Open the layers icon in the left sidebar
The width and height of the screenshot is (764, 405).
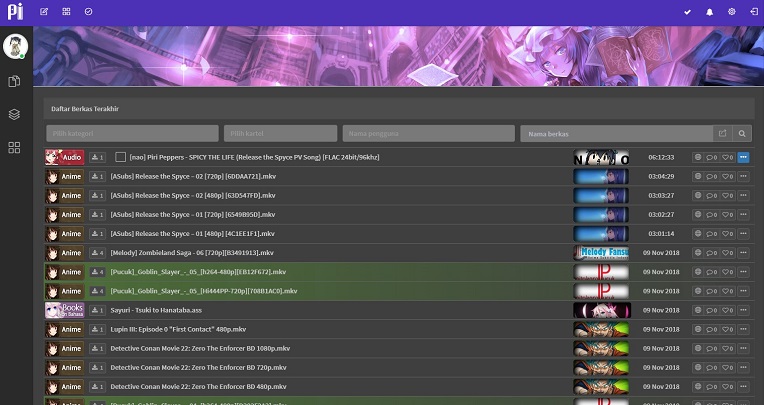tap(15, 114)
